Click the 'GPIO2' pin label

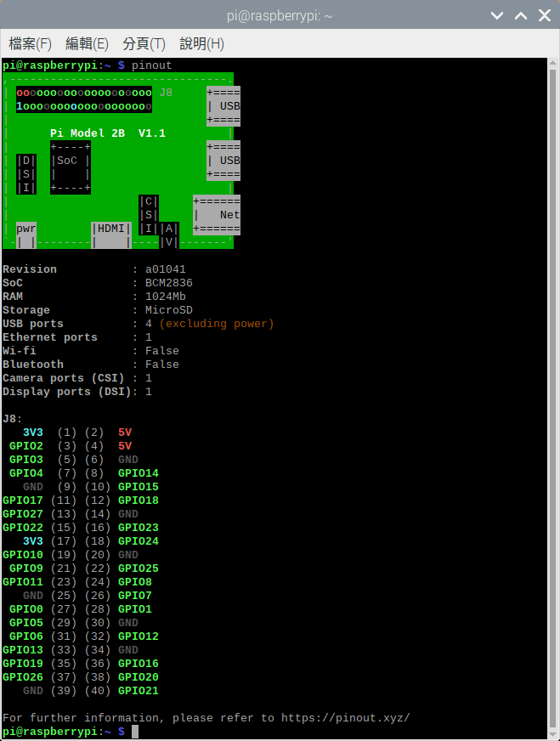(x=26, y=446)
